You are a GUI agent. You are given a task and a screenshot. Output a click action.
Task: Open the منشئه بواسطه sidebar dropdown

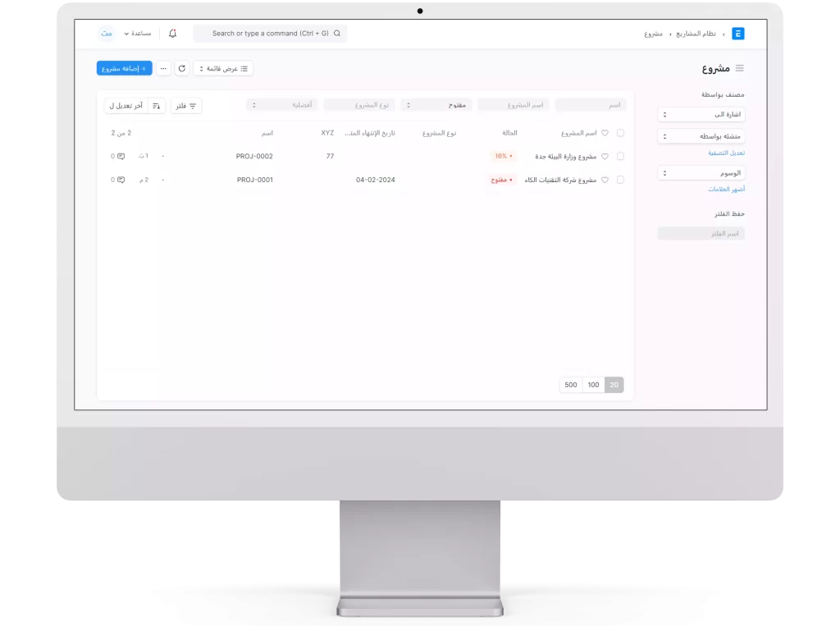pyautogui.click(x=701, y=136)
